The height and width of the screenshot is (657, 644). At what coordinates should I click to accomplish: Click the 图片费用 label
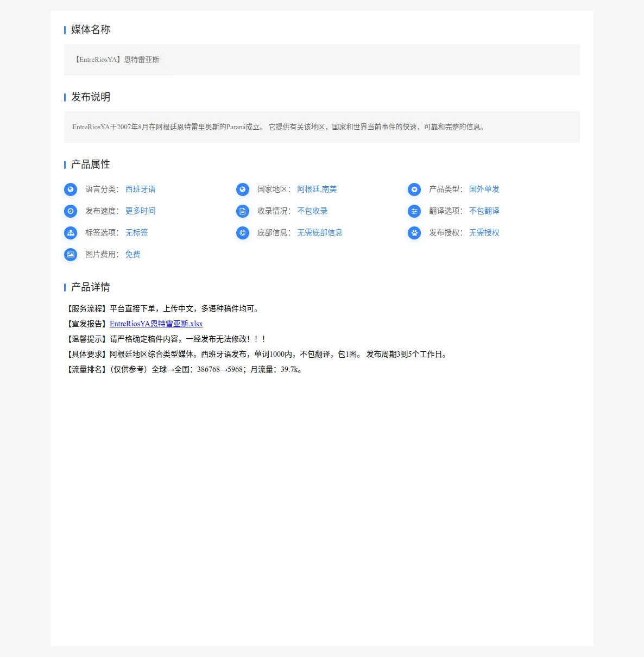(x=102, y=255)
